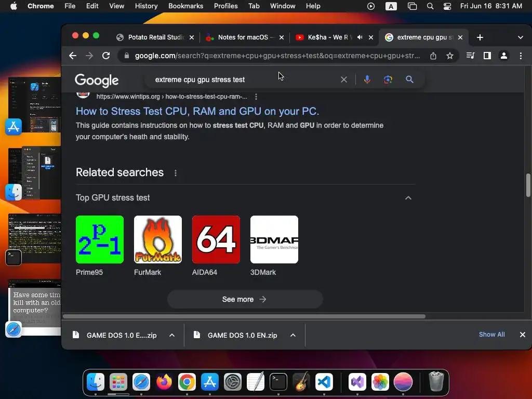Viewport: 532px width, 399px height.
Task: Click the vertical page scrollbar thumb
Action: [528, 185]
